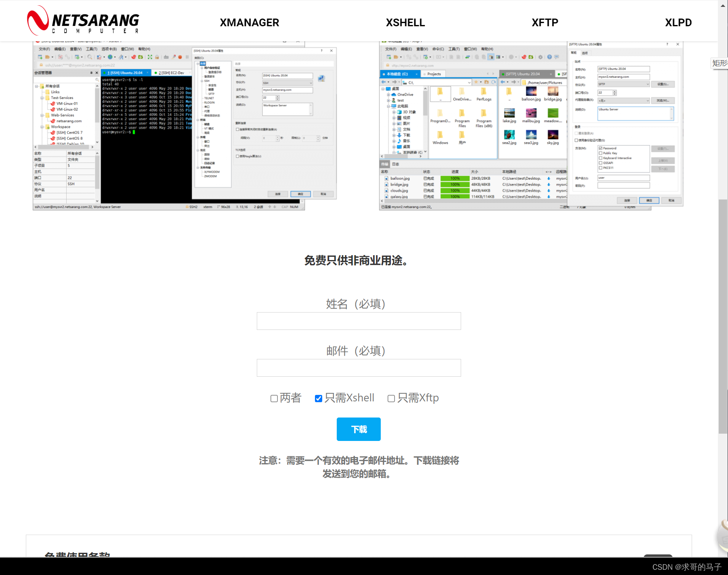The image size is (728, 575).
Task: Click the Projects tab in Xftp screenshot
Action: pos(434,74)
